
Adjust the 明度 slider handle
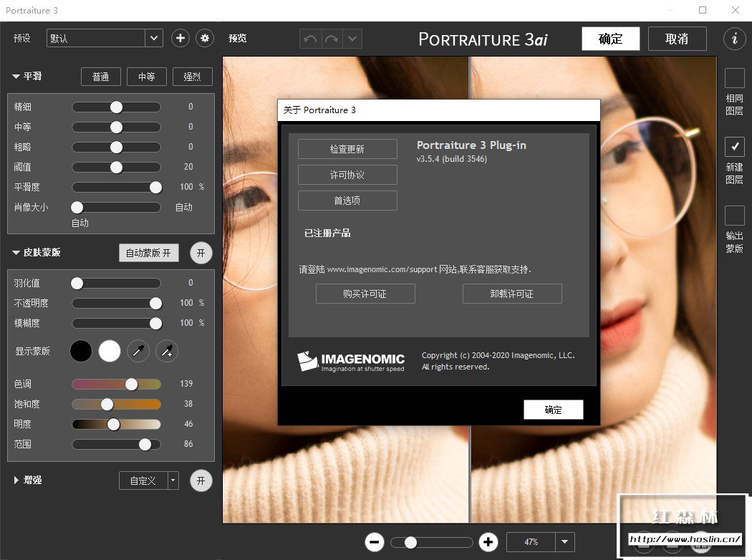(114, 425)
